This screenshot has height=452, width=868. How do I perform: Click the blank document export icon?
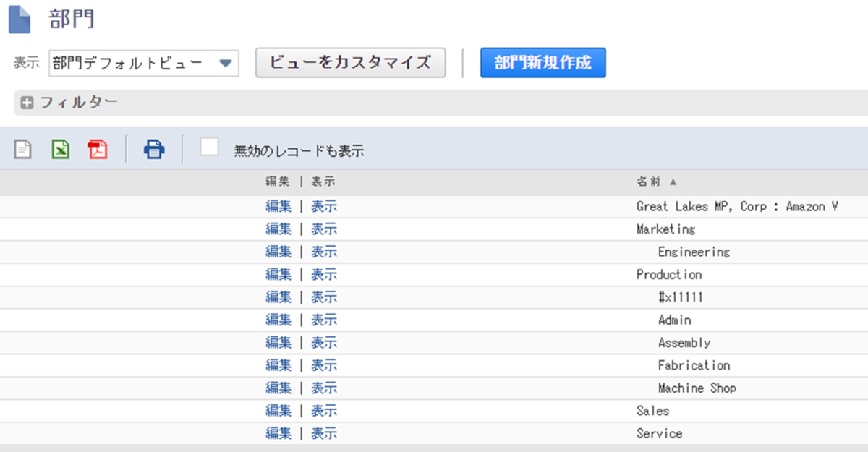(x=22, y=148)
